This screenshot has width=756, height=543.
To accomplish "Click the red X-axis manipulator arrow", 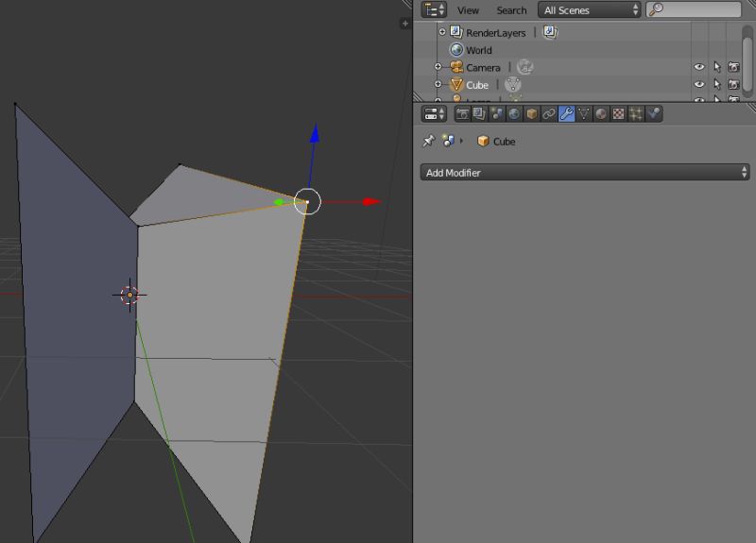I will (x=371, y=201).
